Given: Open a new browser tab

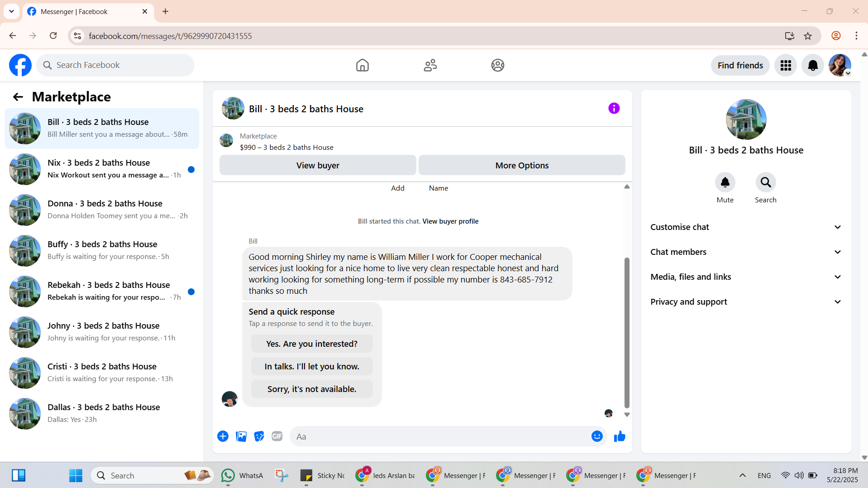Looking at the screenshot, I should tap(165, 11).
